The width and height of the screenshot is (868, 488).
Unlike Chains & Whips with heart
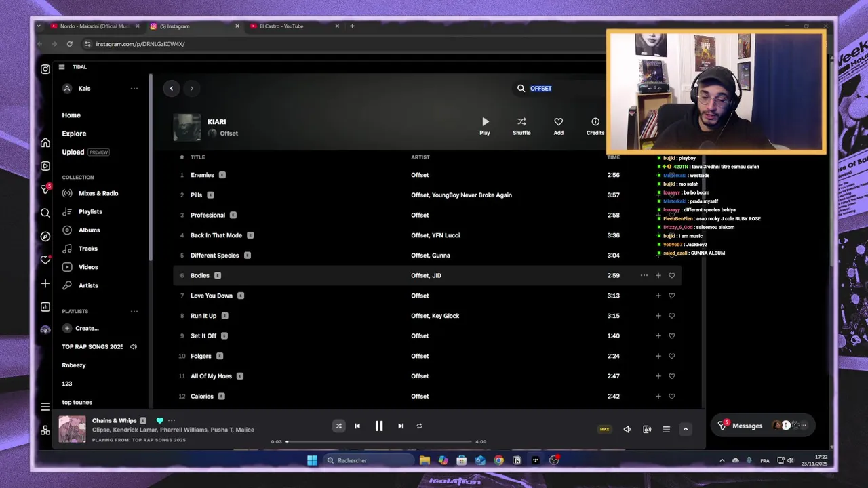tap(160, 420)
